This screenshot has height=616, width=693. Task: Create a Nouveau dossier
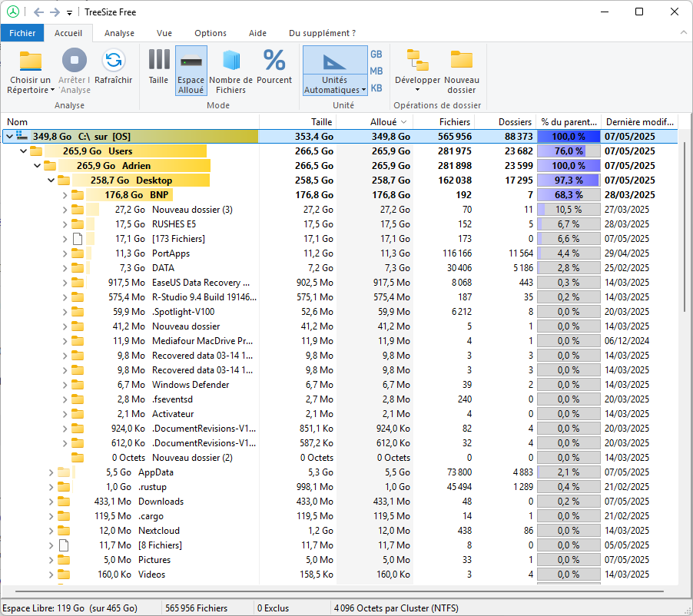pyautogui.click(x=462, y=71)
